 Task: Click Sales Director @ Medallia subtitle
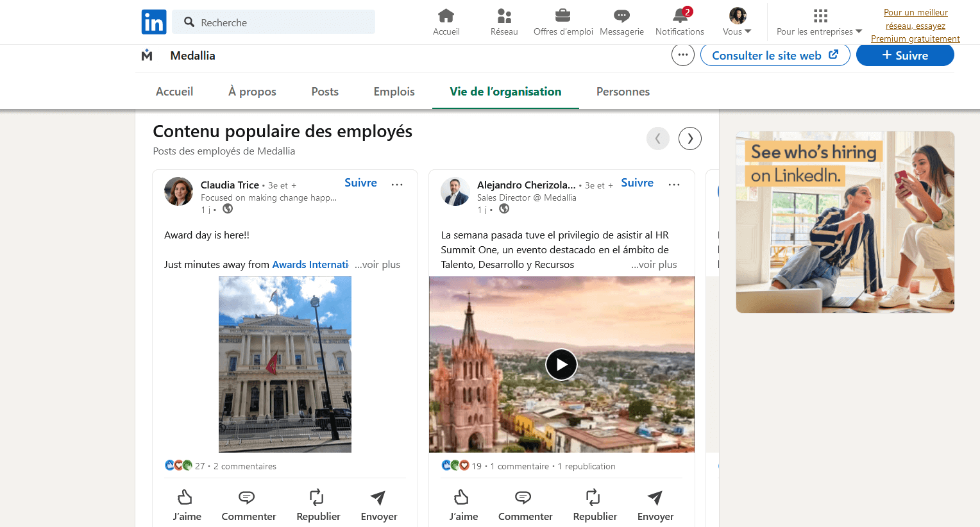point(527,197)
